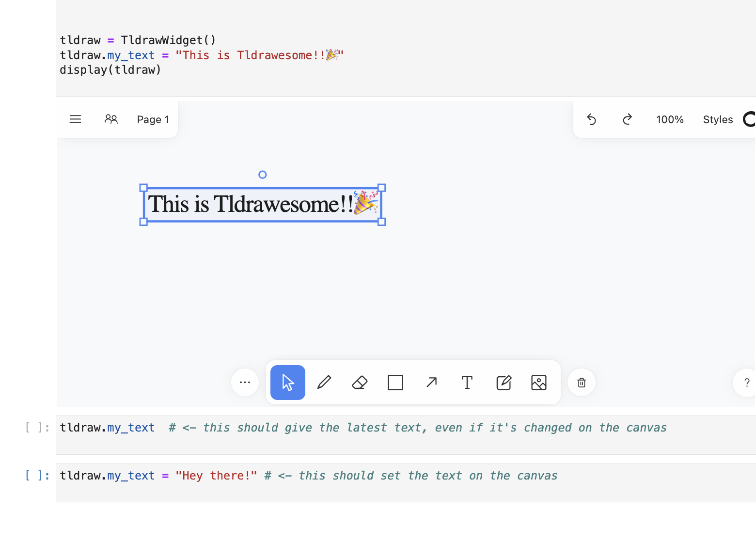The width and height of the screenshot is (756, 544).
Task: Open the Page 1 page switcher
Action: (153, 119)
